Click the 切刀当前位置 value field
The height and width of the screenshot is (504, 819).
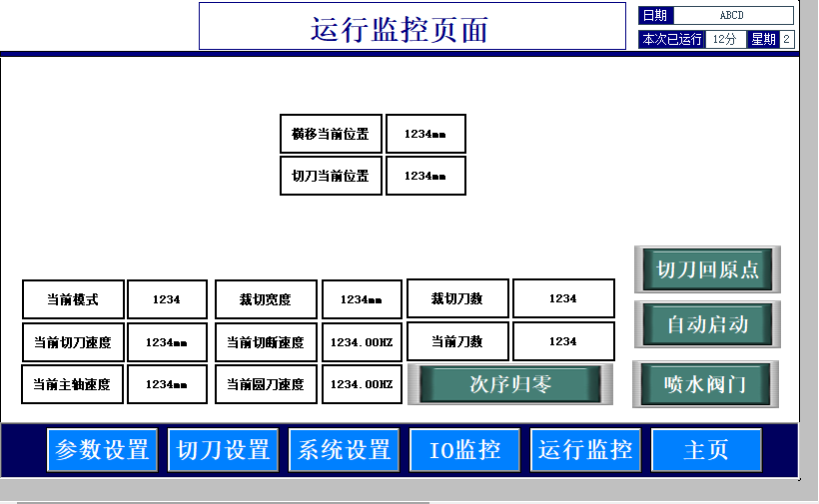pos(425,176)
